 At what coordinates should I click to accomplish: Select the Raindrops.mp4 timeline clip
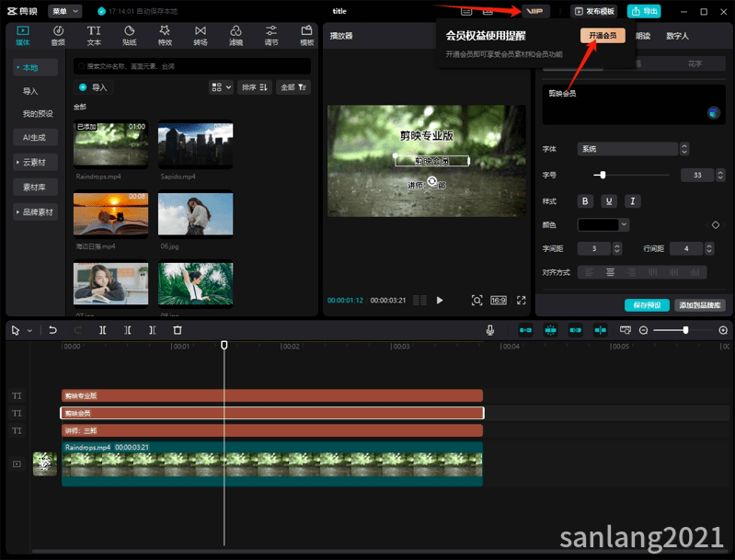[x=272, y=464]
